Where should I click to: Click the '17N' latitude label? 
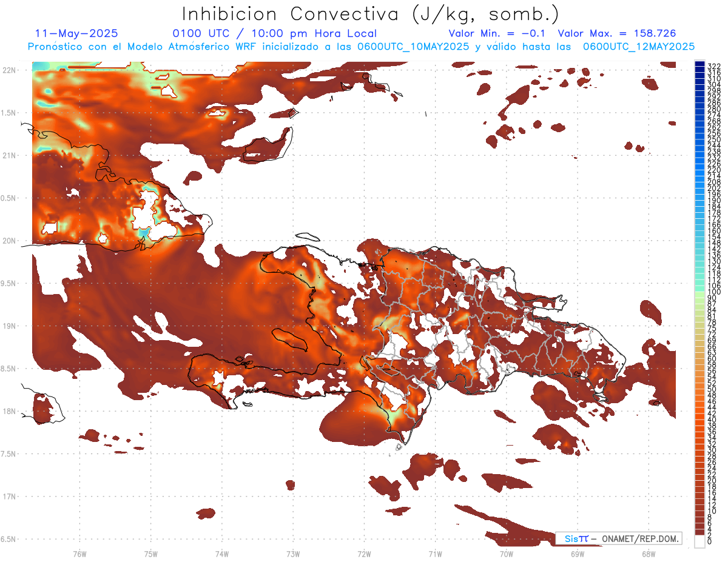click(10, 497)
